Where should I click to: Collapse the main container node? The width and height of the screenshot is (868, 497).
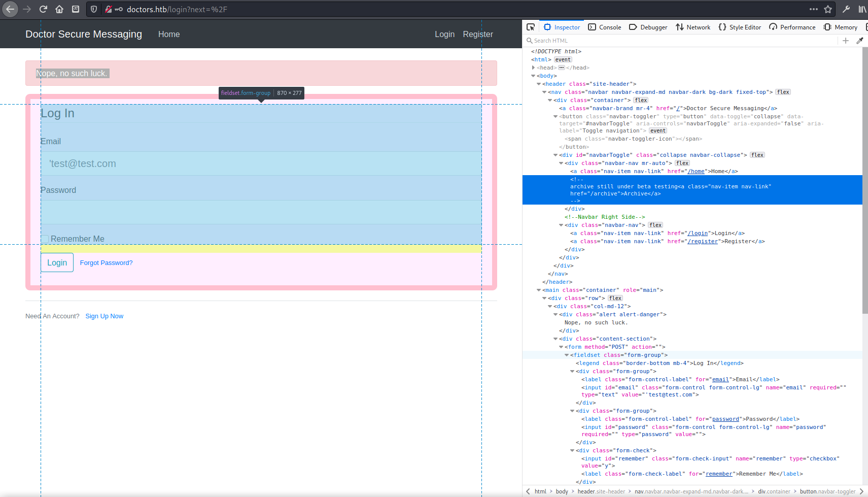(x=539, y=290)
